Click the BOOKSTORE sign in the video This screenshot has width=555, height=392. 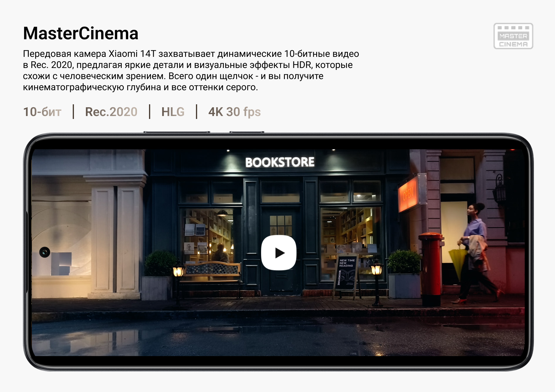(x=280, y=162)
